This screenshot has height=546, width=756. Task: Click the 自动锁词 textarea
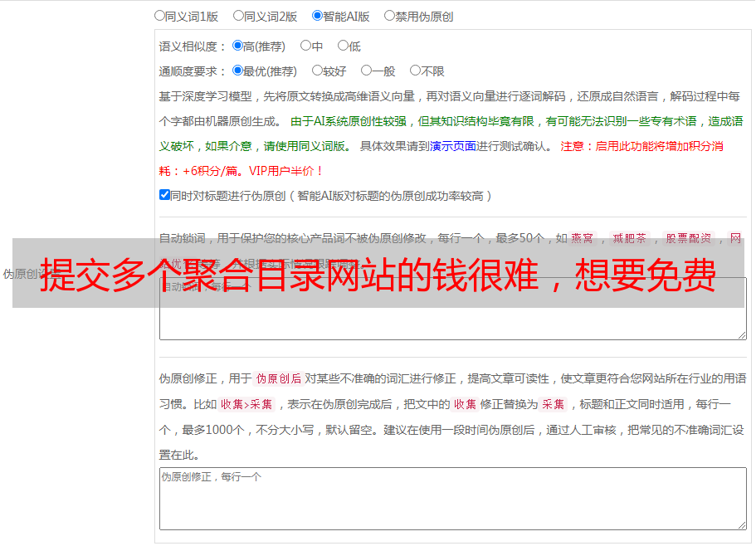tap(453, 309)
